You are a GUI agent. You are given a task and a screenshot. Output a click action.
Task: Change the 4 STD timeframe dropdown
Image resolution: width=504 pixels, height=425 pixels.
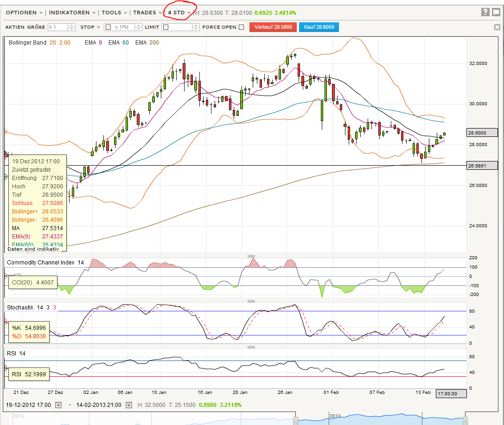click(179, 13)
